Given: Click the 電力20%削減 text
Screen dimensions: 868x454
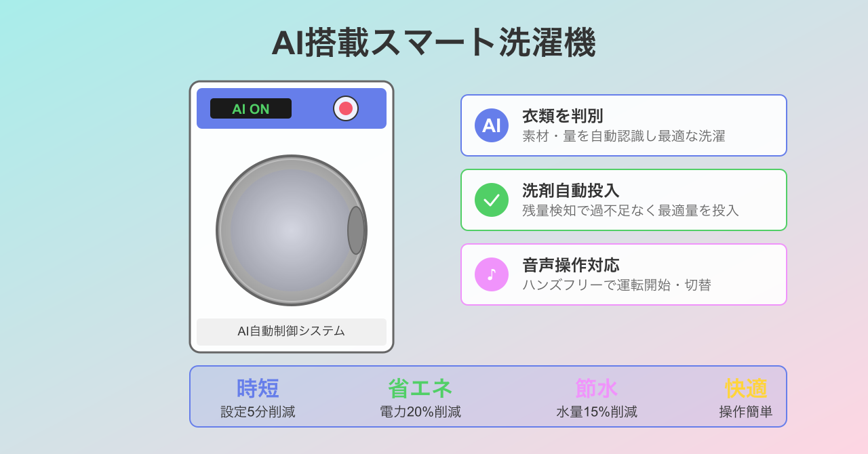Looking at the screenshot, I should (x=420, y=412).
